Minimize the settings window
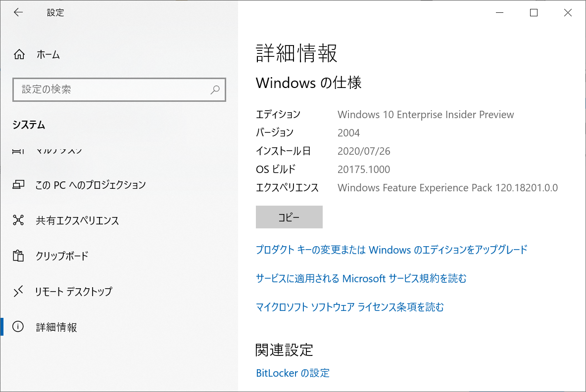586x392 pixels. click(x=500, y=13)
